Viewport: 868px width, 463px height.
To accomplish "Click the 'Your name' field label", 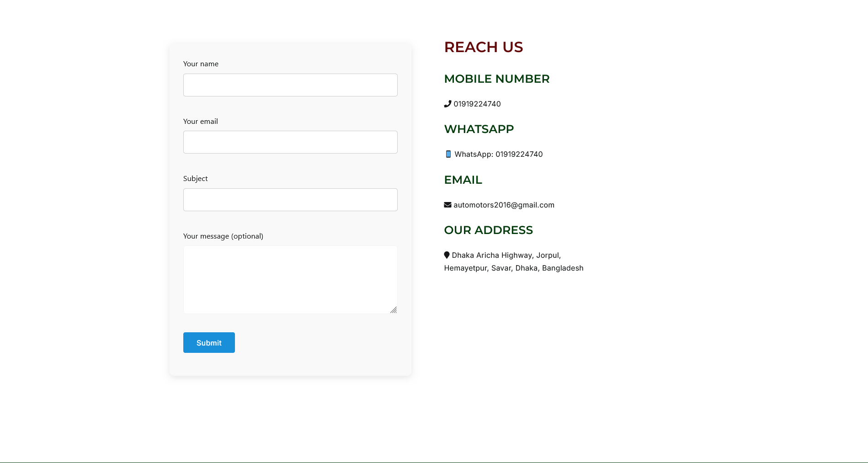I will pyautogui.click(x=201, y=64).
